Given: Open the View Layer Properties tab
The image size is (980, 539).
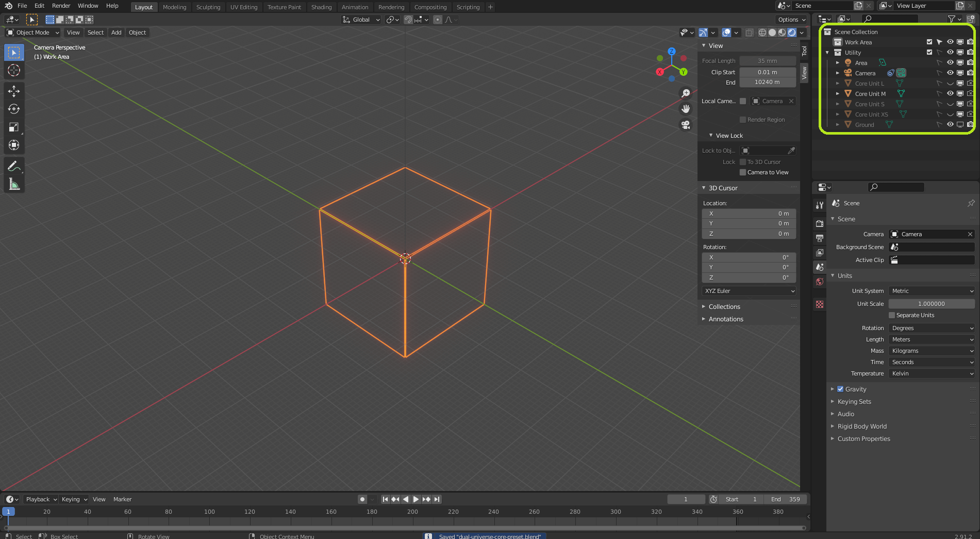Looking at the screenshot, I should (x=820, y=253).
